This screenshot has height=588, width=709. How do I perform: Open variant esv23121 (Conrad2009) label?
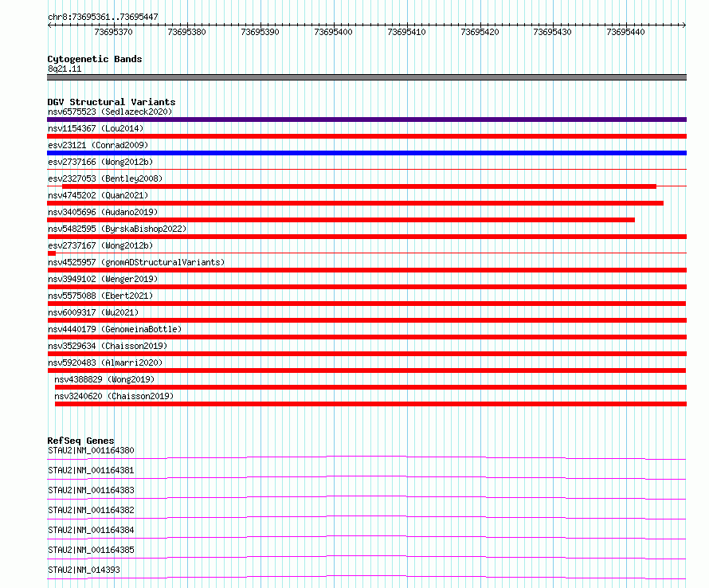pos(98,145)
